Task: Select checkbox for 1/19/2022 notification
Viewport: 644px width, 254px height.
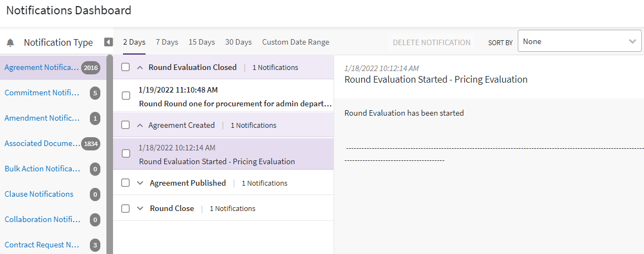Action: (x=126, y=96)
